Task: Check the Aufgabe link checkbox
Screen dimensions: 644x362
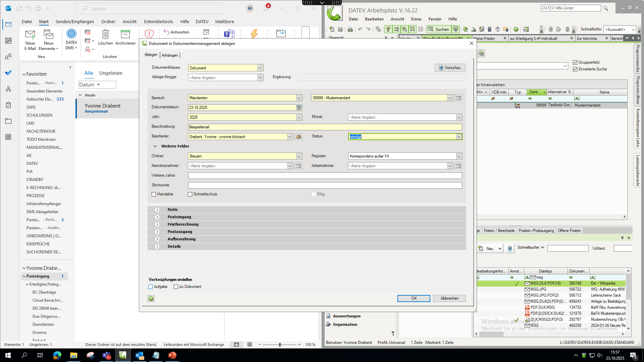Action: (151, 287)
